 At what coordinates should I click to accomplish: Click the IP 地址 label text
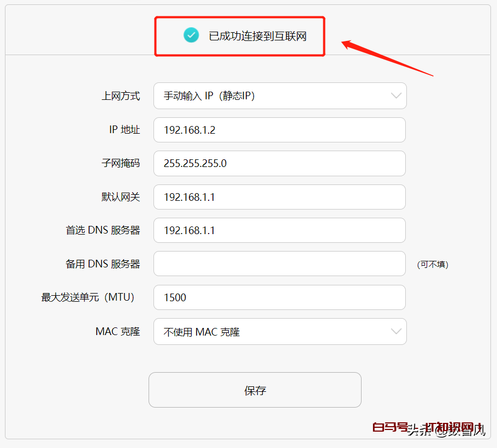pyautogui.click(x=125, y=130)
